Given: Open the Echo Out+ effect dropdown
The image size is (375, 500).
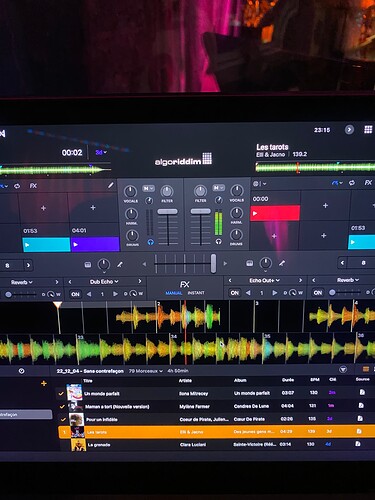Looking at the screenshot, I should click(264, 281).
